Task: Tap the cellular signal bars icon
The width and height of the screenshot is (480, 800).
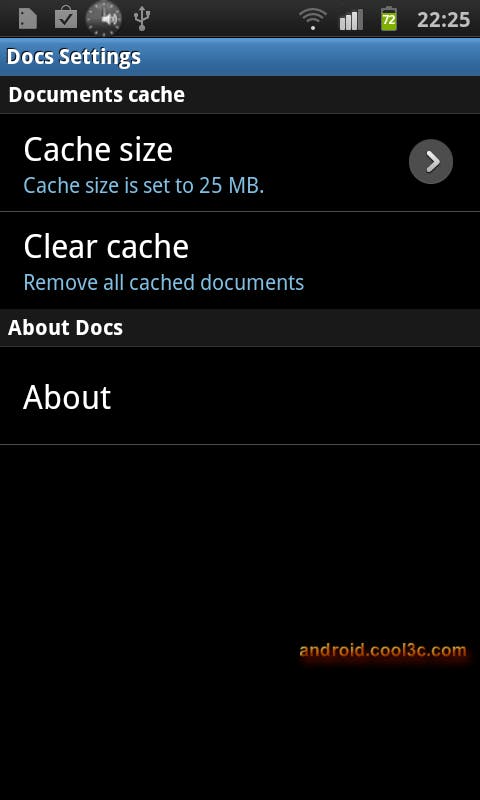Action: tap(351, 20)
